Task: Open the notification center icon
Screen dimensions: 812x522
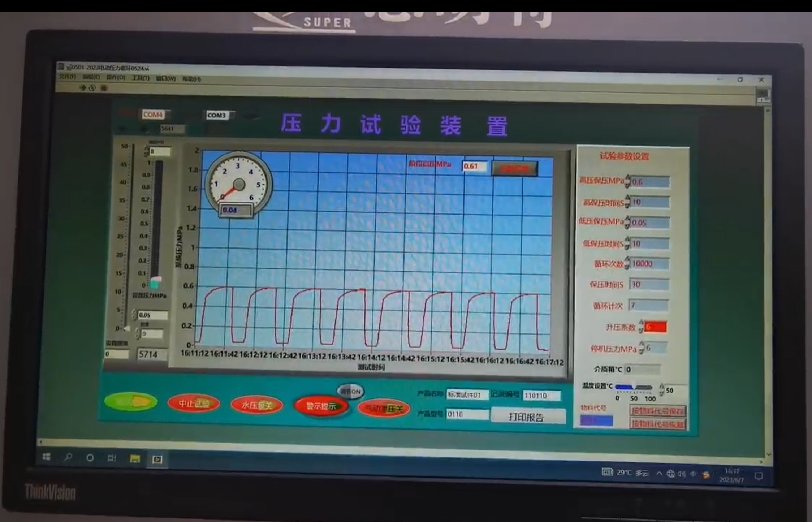Action: tap(758, 476)
